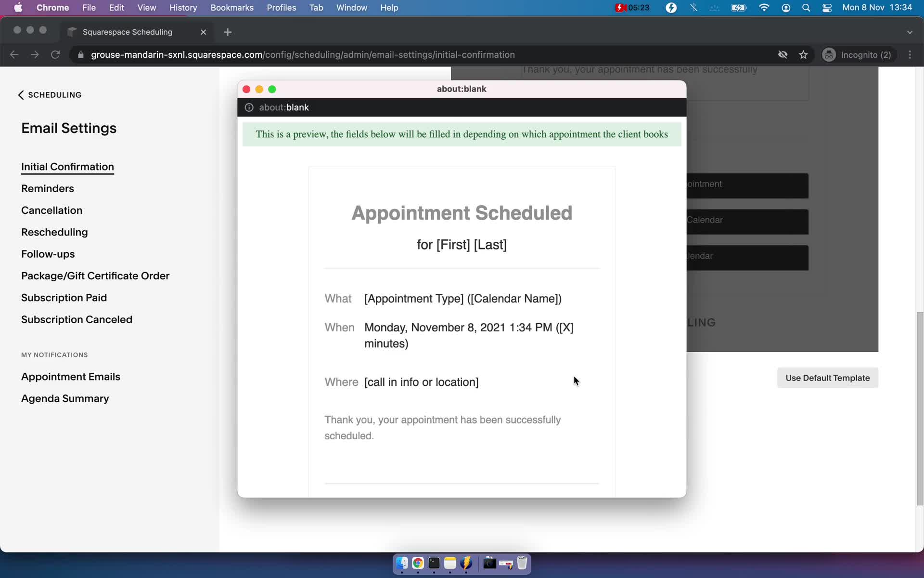The image size is (924, 578).
Task: Click the Subscription Paid settings item
Action: [64, 297]
